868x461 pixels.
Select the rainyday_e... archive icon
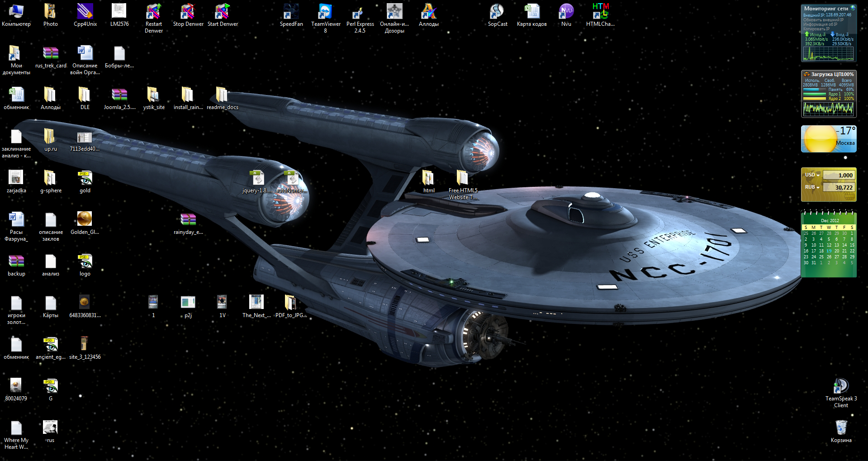pos(188,223)
